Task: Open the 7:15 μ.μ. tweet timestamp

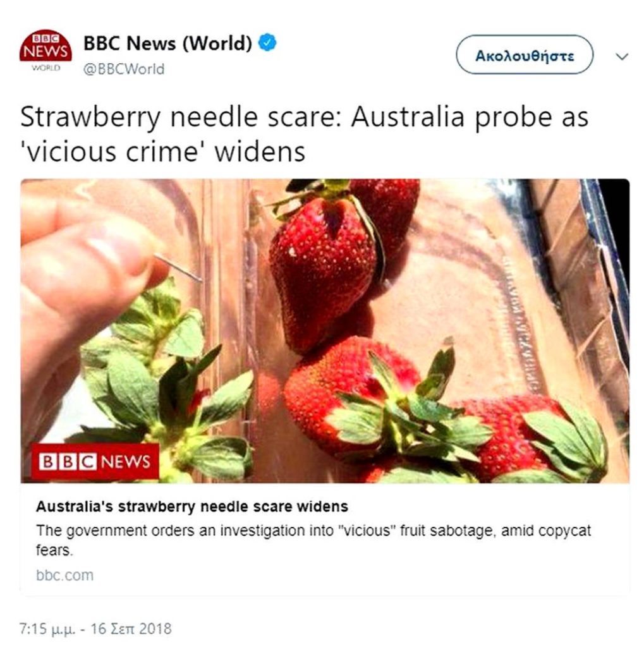Action: coord(47,629)
